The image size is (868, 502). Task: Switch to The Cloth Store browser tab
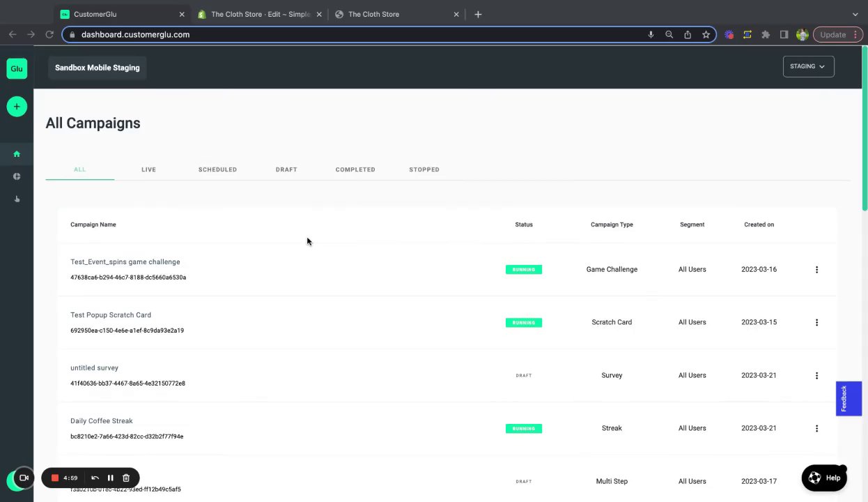396,14
